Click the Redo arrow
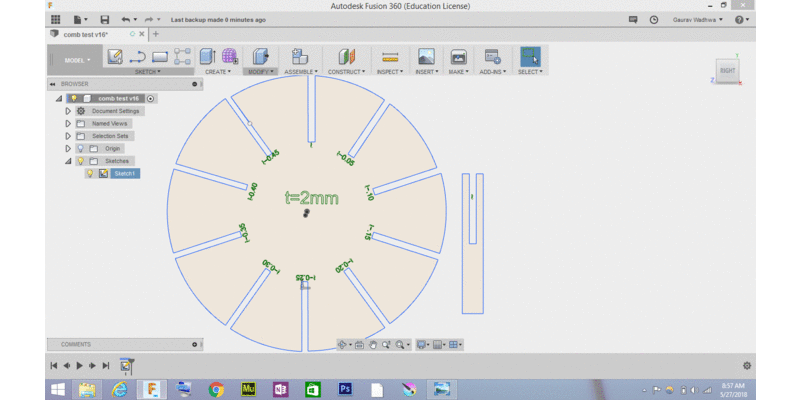The image size is (800, 400). pos(149,19)
